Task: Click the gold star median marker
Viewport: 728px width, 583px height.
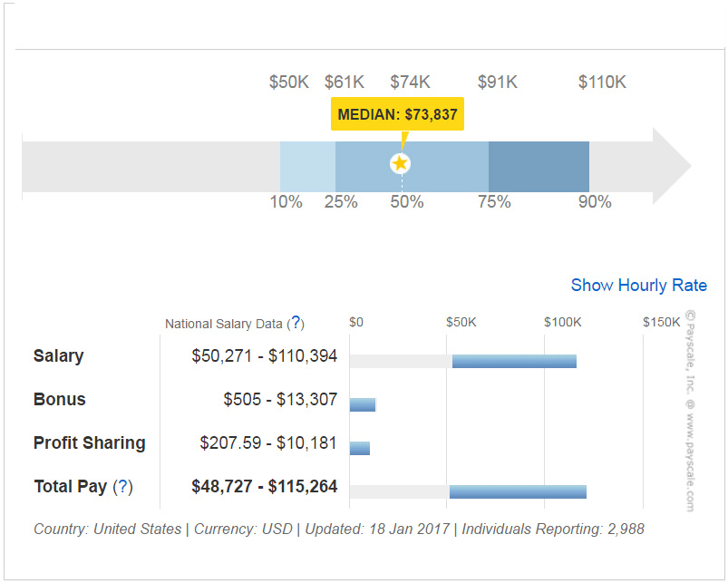Action: coord(400,163)
